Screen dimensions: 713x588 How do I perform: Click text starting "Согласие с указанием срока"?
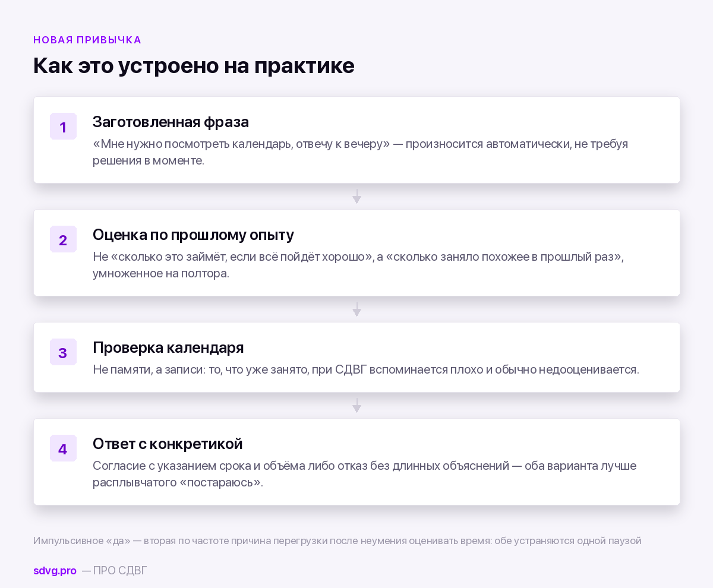(365, 474)
